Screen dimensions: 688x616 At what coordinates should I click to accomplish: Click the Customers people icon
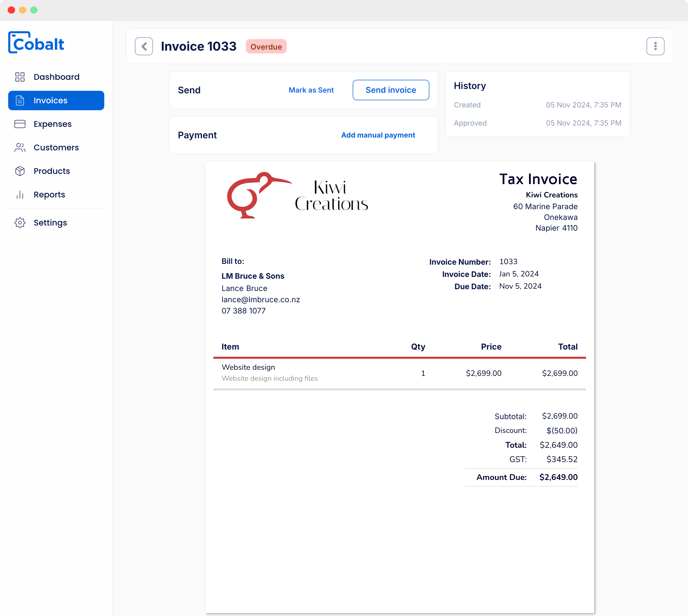pyautogui.click(x=20, y=148)
